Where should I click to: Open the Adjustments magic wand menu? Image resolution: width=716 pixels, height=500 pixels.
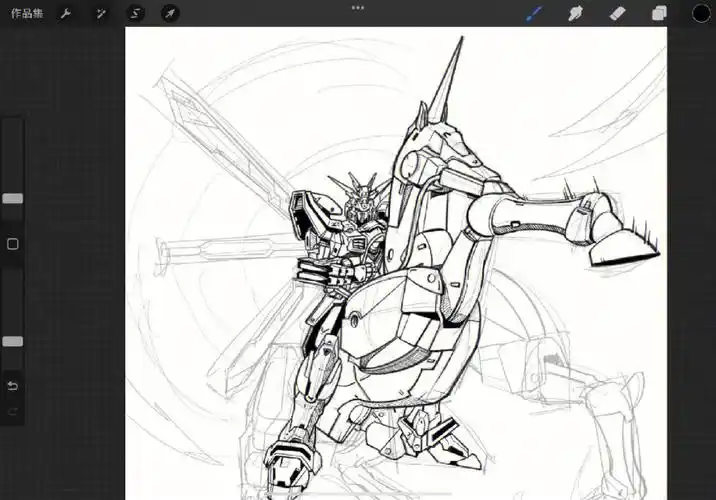point(101,14)
